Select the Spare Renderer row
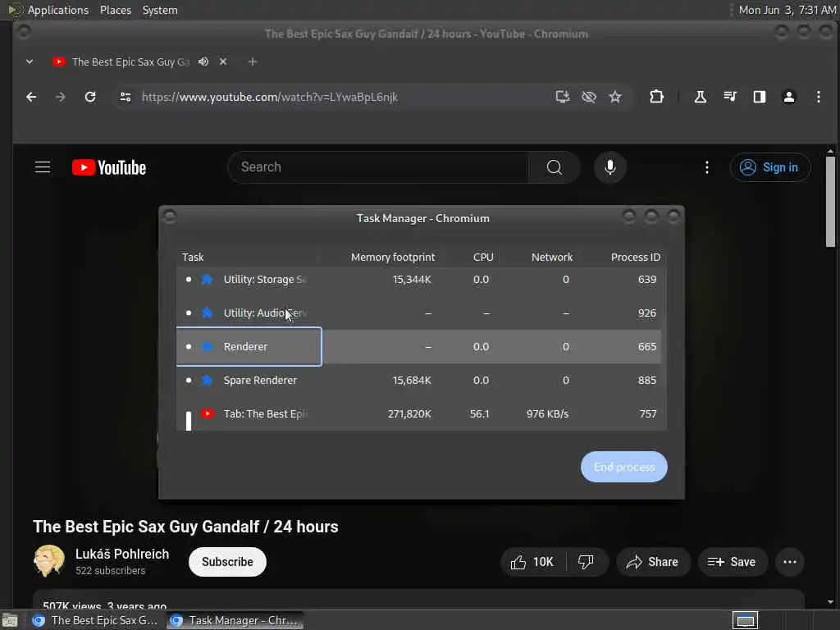The height and width of the screenshot is (630, 840). pyautogui.click(x=418, y=380)
